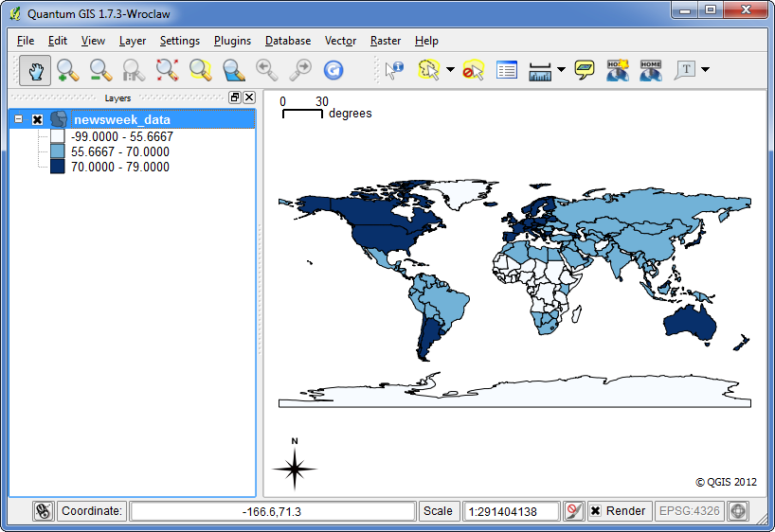Open the Attribute Table icon

(507, 70)
